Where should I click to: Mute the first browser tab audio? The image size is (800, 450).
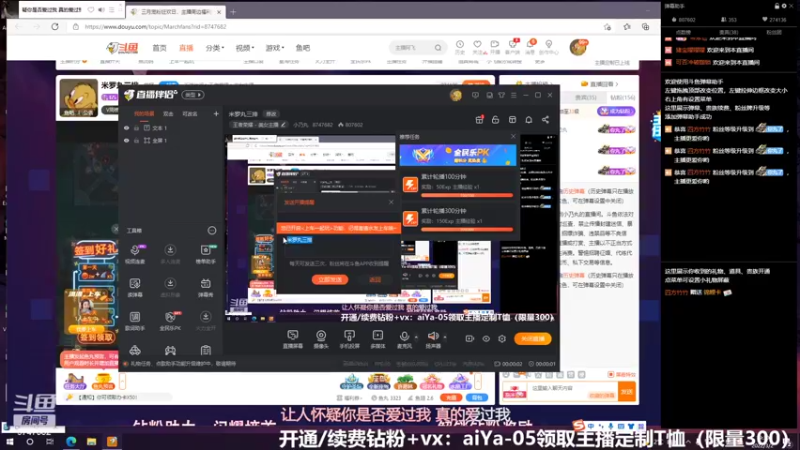(101, 10)
